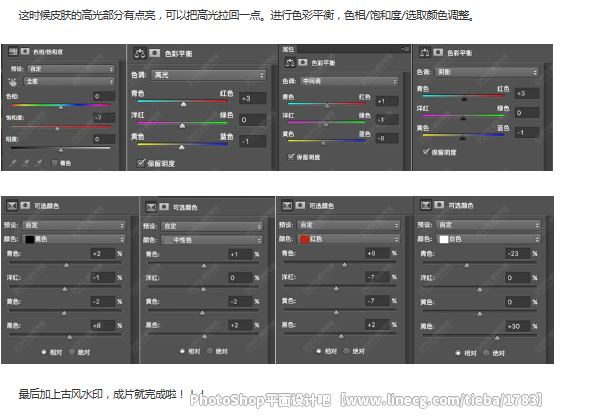Image resolution: width=598 pixels, height=419 pixels.
Task: Toggle 保留明度 in the 阴影 Color Balance panel
Action: click(426, 152)
